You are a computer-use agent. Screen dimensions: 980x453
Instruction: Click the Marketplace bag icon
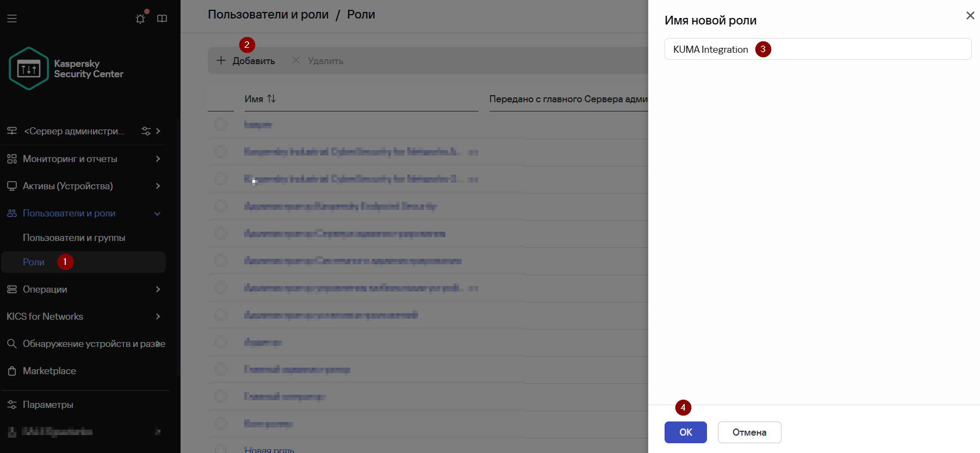click(12, 371)
